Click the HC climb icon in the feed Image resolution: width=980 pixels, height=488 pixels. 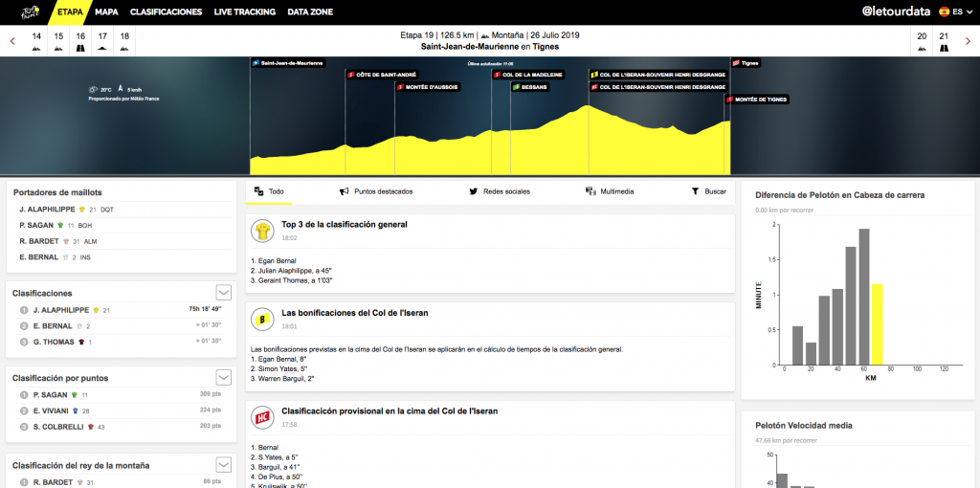[x=262, y=417]
